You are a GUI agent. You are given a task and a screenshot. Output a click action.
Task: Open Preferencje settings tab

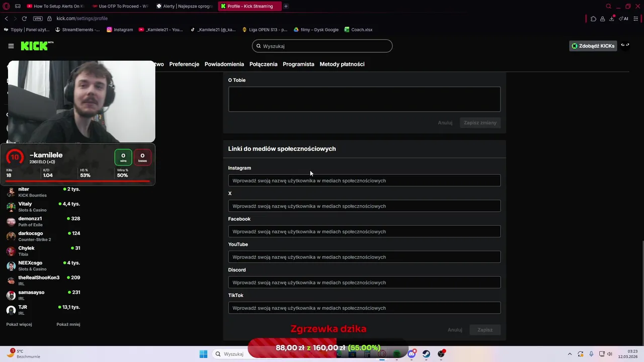[x=184, y=64]
